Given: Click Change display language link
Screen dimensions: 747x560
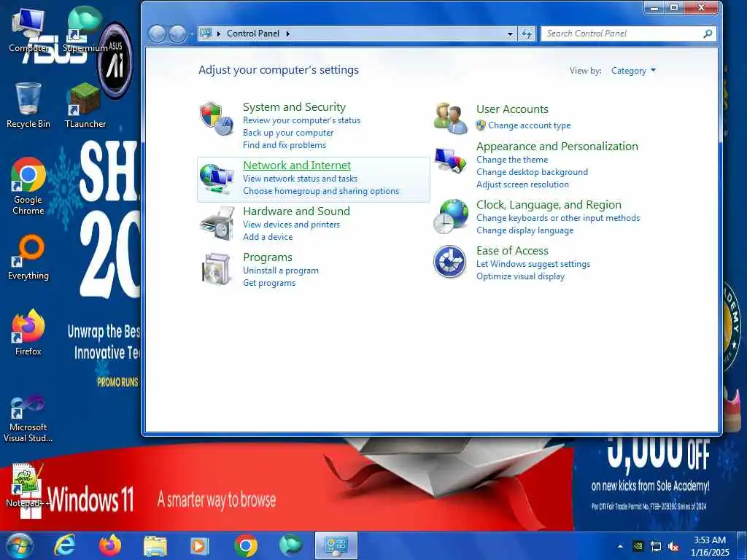Looking at the screenshot, I should click(525, 230).
